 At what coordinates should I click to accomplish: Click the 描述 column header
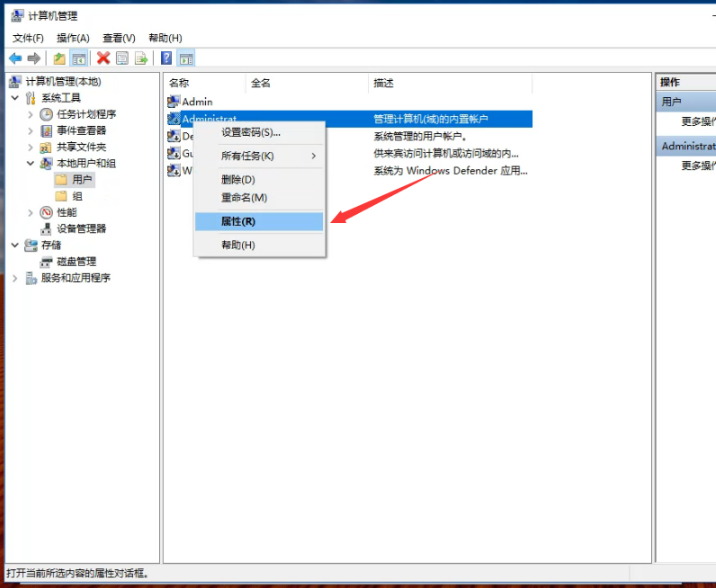tap(451, 83)
